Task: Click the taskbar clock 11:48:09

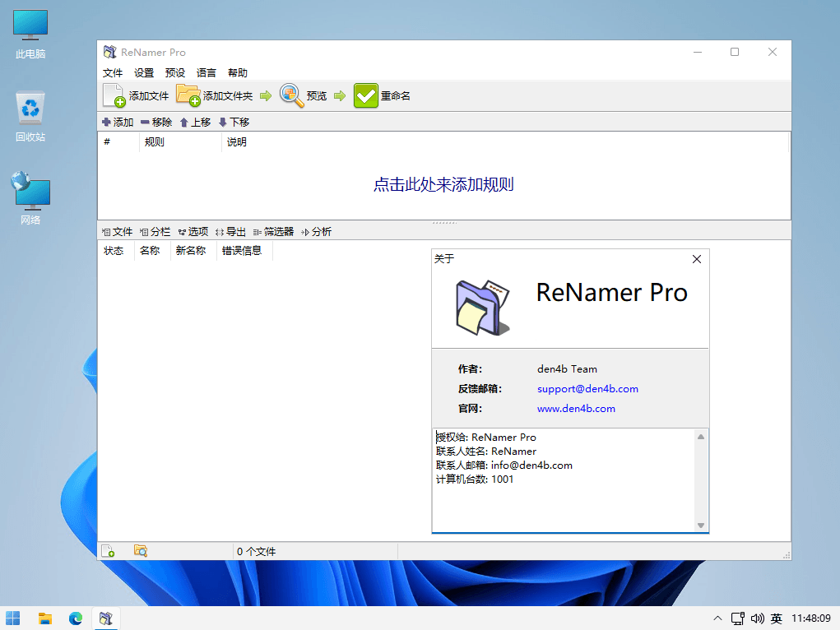Action: [x=811, y=618]
